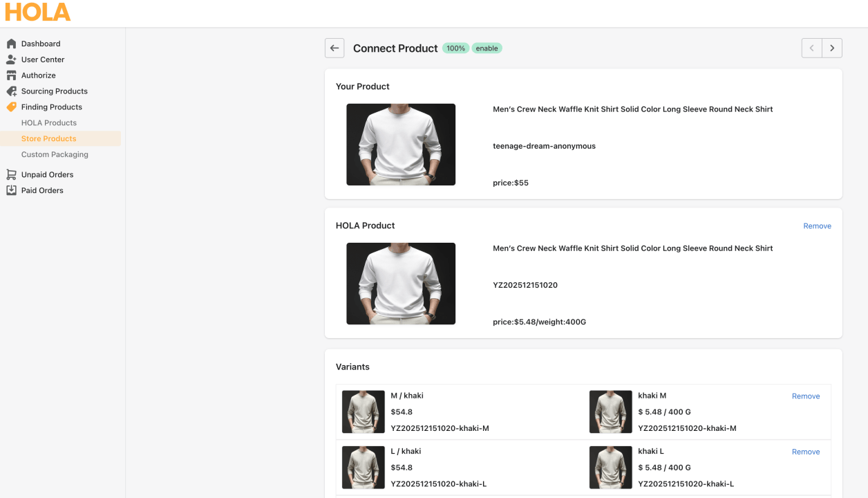This screenshot has height=498, width=868.
Task: Click the Paid Orders download icon
Action: 11,191
